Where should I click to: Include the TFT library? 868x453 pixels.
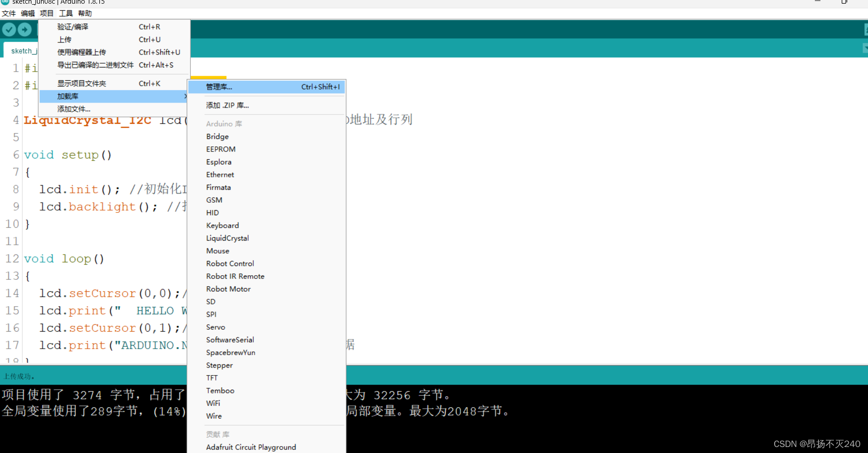point(267,378)
